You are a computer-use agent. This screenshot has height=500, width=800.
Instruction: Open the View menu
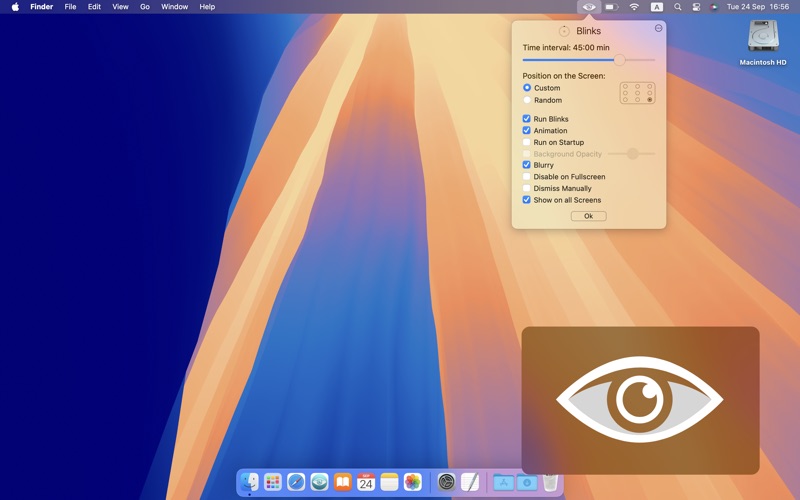pyautogui.click(x=120, y=7)
